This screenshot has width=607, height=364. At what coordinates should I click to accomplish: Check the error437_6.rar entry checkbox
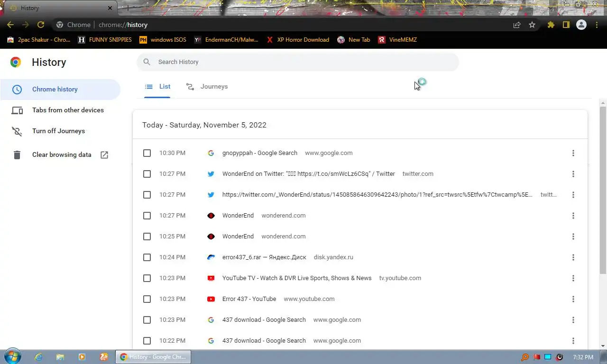point(147,257)
